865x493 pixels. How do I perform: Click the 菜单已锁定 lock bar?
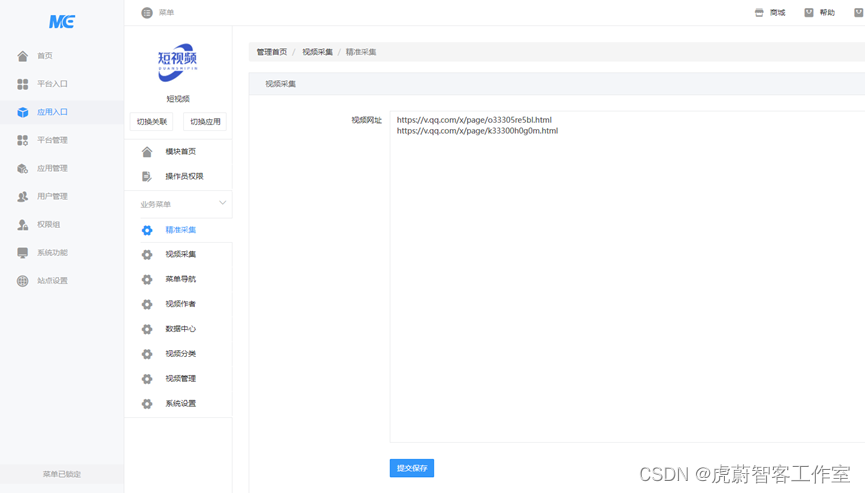pos(62,474)
